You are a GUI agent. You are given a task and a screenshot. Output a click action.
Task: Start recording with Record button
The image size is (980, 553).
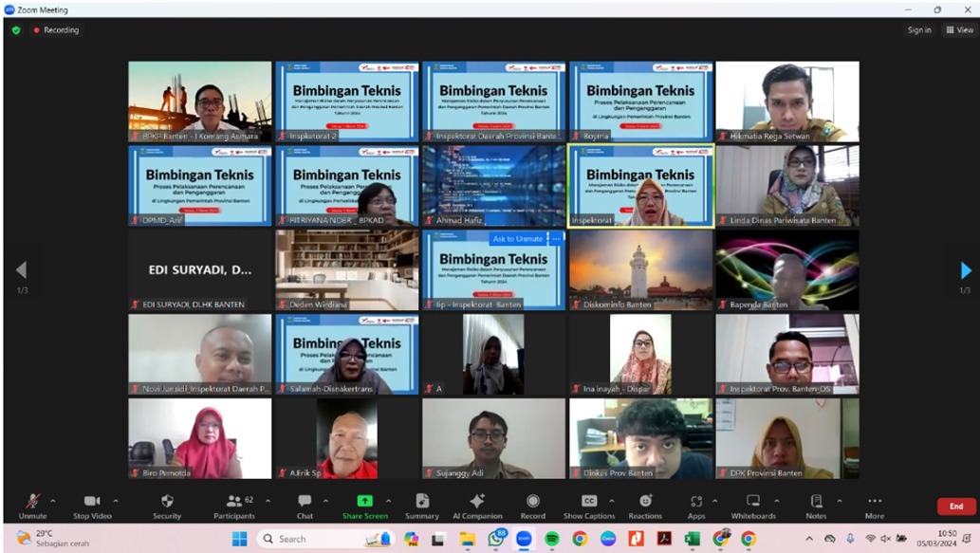point(533,503)
